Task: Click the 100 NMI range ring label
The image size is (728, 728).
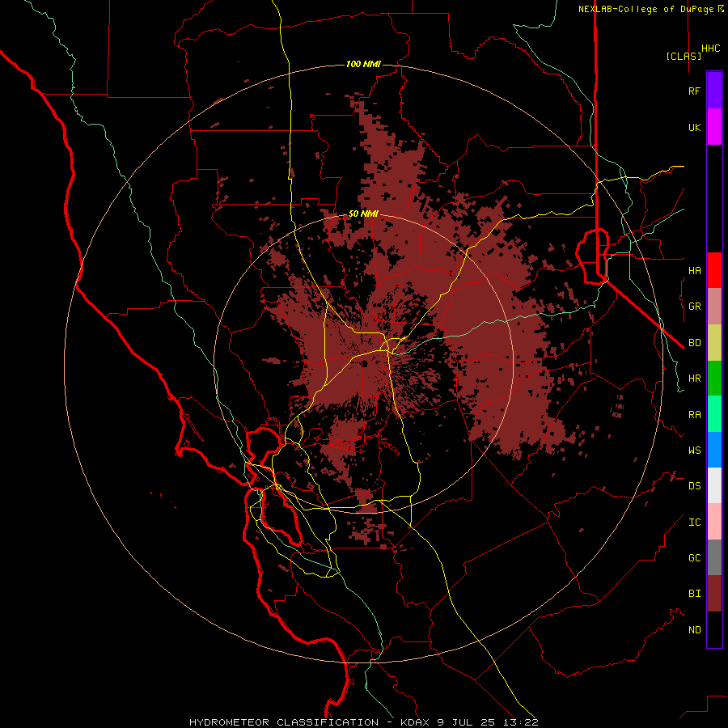Action: tap(363, 64)
